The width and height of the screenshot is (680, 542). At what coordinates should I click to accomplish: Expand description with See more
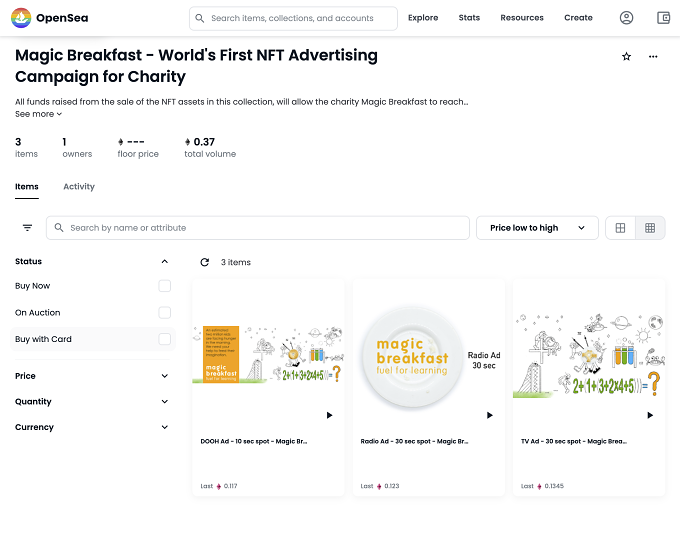[x=39, y=114]
